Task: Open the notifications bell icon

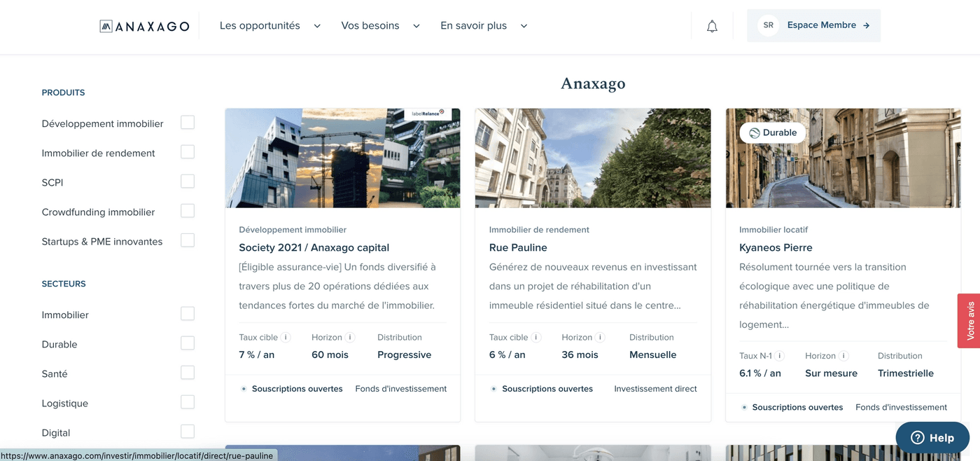Action: pyautogui.click(x=712, y=27)
